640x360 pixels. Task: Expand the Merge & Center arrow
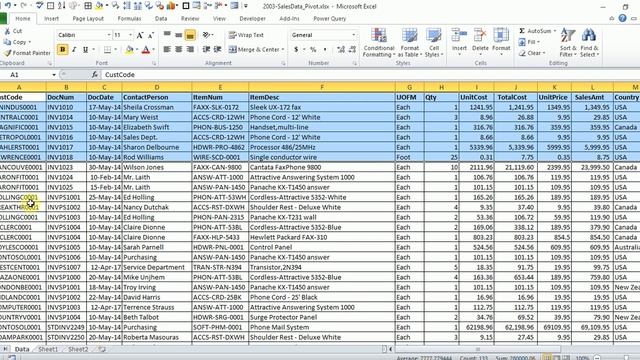click(283, 50)
